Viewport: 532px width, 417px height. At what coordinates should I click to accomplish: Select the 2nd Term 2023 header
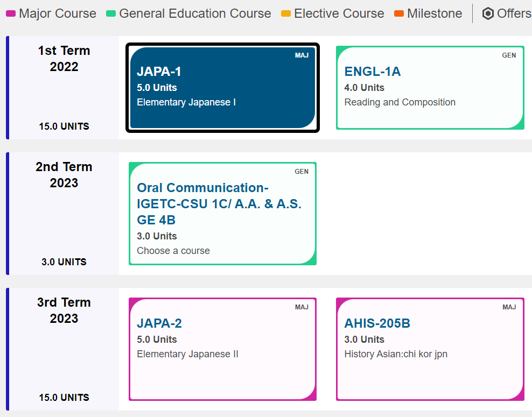[x=64, y=175]
